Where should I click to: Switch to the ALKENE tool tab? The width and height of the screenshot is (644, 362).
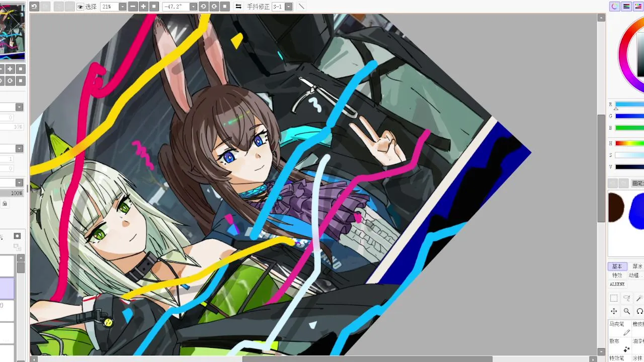(617, 285)
